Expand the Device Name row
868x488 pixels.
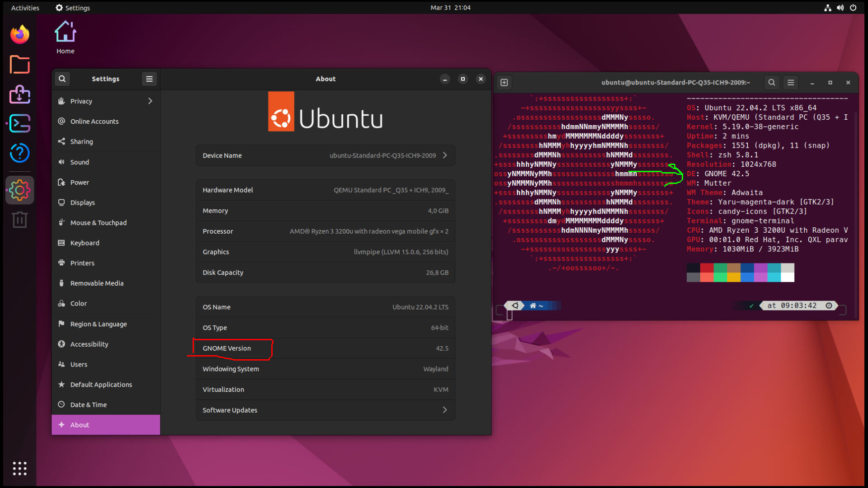click(x=325, y=155)
